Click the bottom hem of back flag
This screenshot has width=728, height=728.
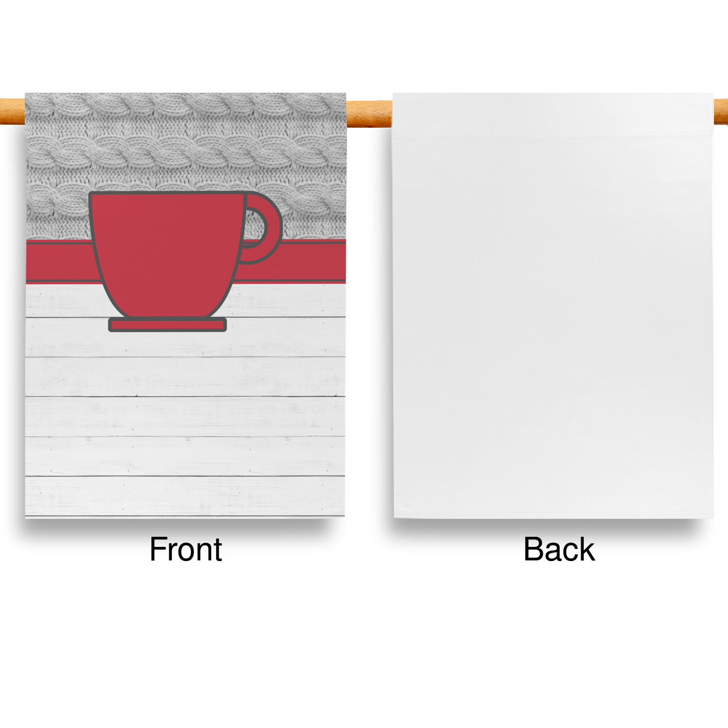(x=553, y=515)
